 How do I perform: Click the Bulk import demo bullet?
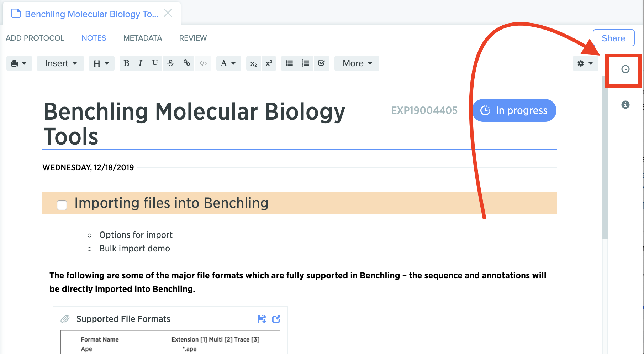134,249
